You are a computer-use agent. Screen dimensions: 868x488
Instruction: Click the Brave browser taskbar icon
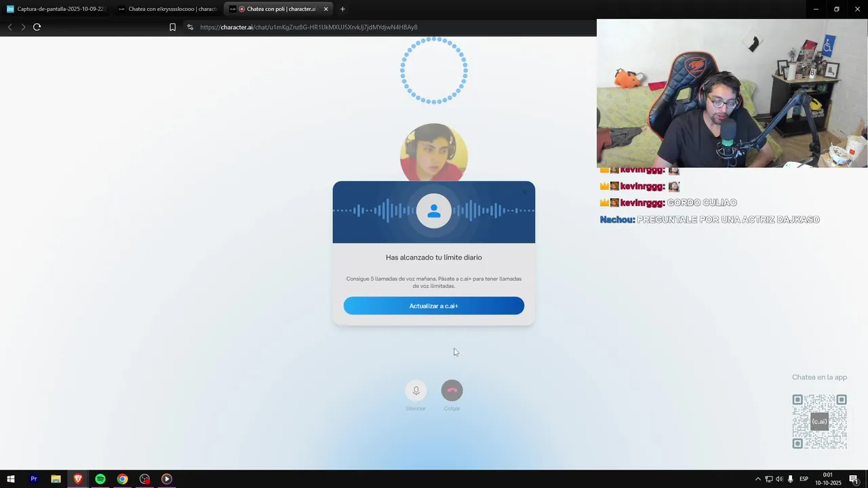click(x=78, y=479)
